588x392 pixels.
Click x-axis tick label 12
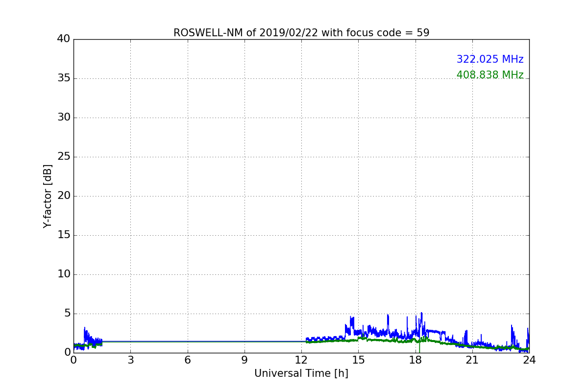[301, 360]
